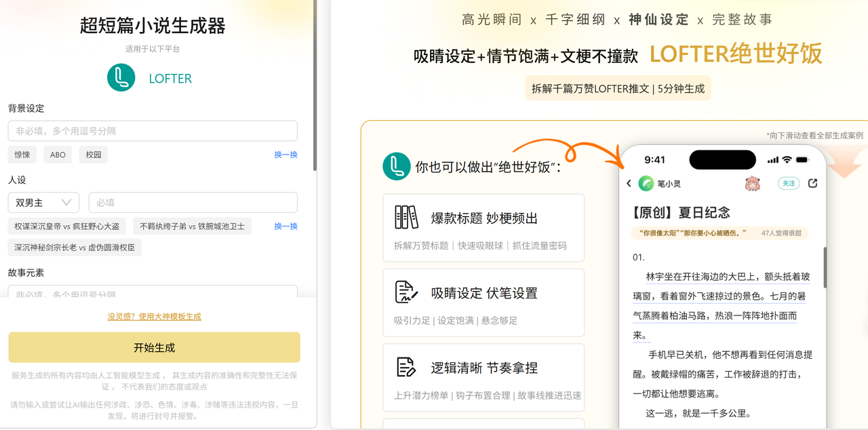
Task: Click the 47人觉得很甜 text in phone
Action: [781, 233]
